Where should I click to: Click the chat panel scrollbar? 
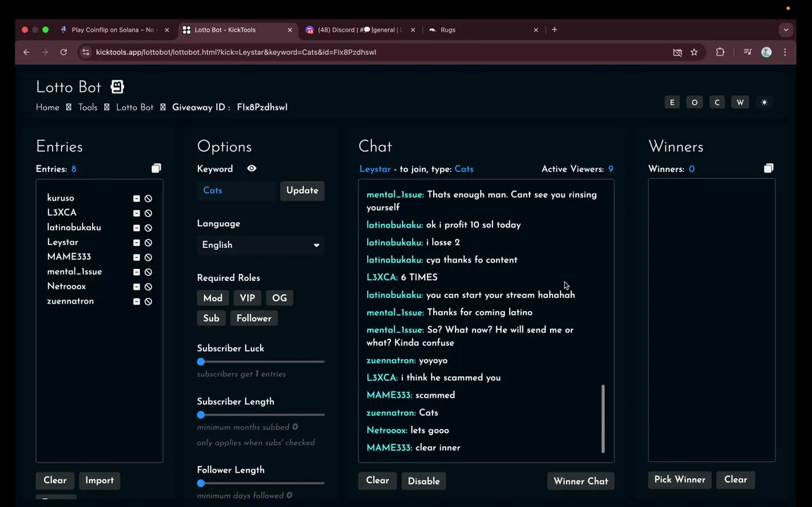604,418
